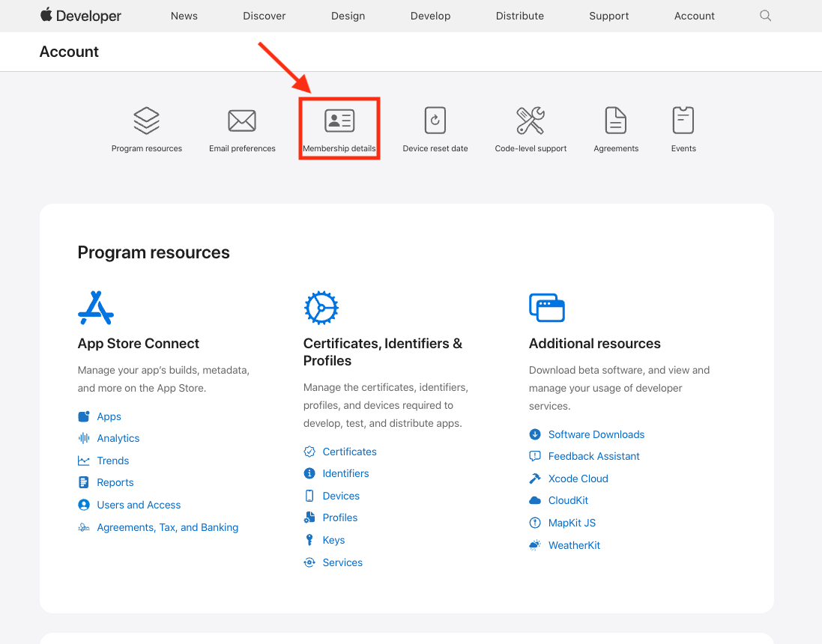Click the Xcode Cloud hammer icon
The height and width of the screenshot is (644, 822).
click(535, 479)
